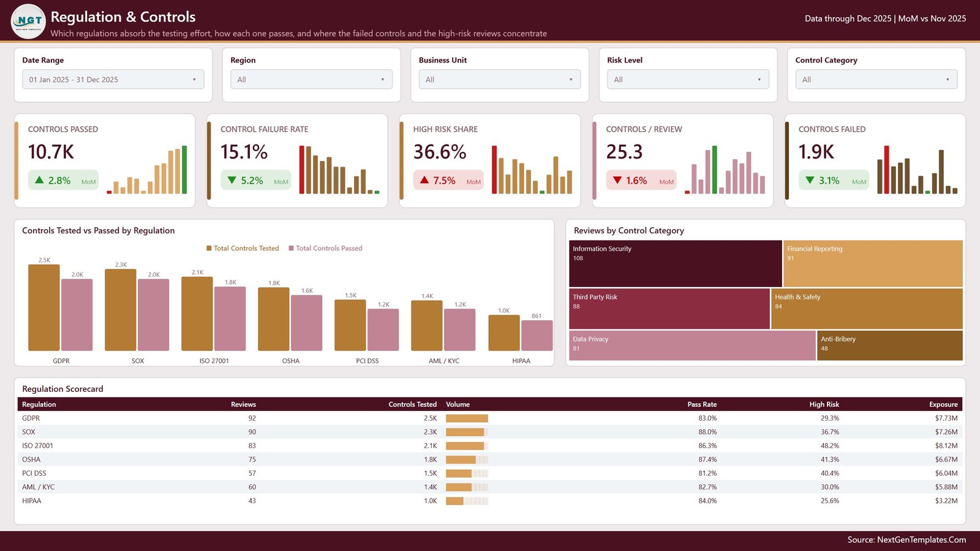Viewport: 980px width, 551px height.
Task: Open the Region filter dropdown
Action: pos(311,80)
